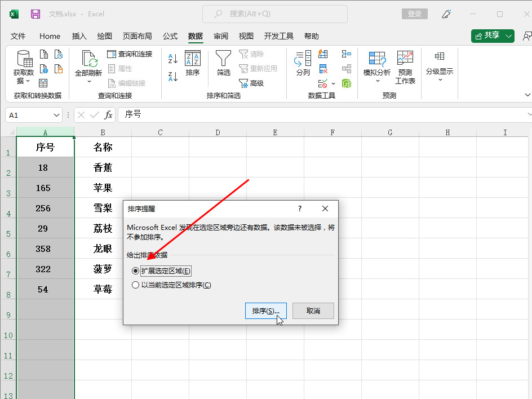Click the ? help icon in 排序提醒 dialog
The image size is (532, 399).
tap(300, 209)
